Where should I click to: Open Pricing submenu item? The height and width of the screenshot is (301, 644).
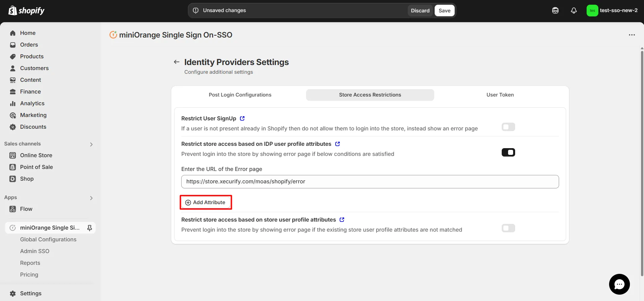29,275
